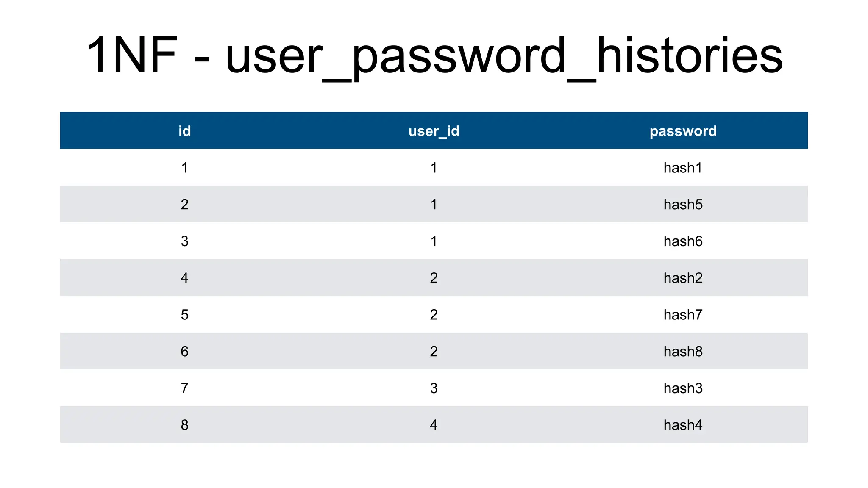
Task: Click the user_id column header
Action: [434, 131]
